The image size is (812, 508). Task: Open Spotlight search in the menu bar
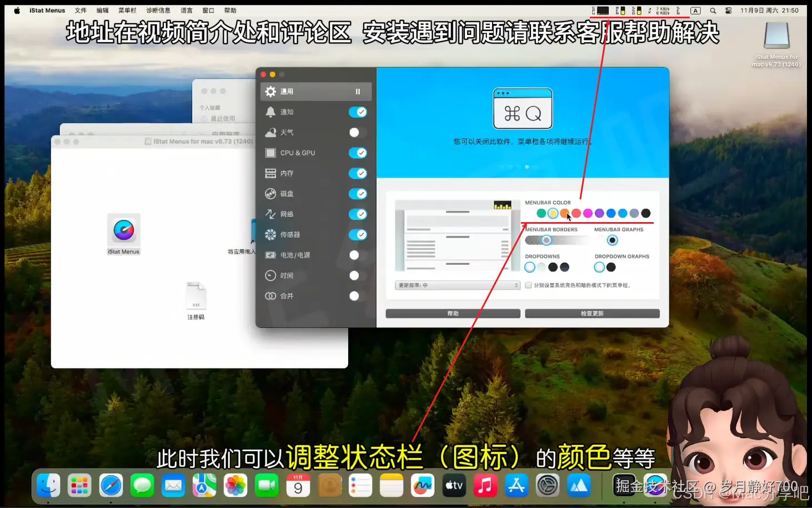(712, 9)
